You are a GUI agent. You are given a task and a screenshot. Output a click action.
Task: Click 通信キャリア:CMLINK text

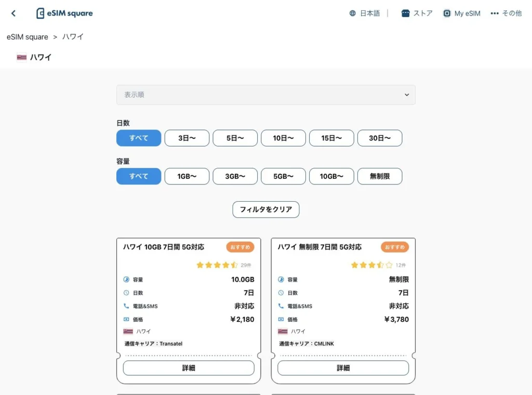307,344
